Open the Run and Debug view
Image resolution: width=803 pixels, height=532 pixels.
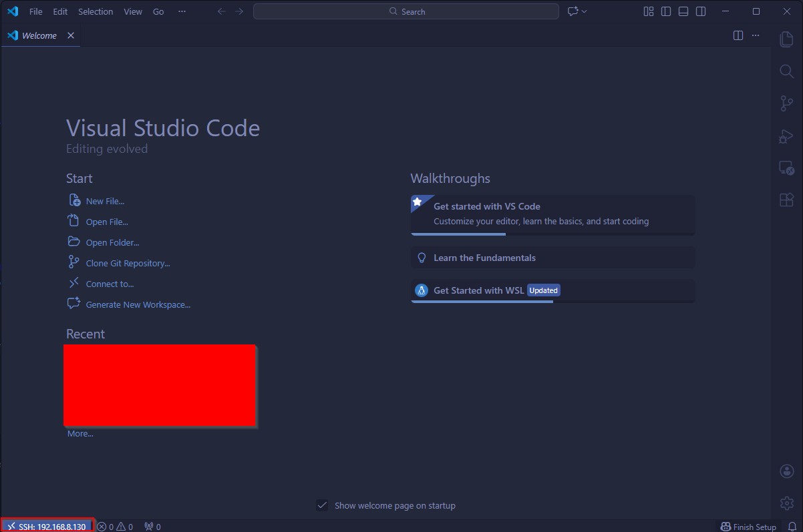click(x=786, y=136)
